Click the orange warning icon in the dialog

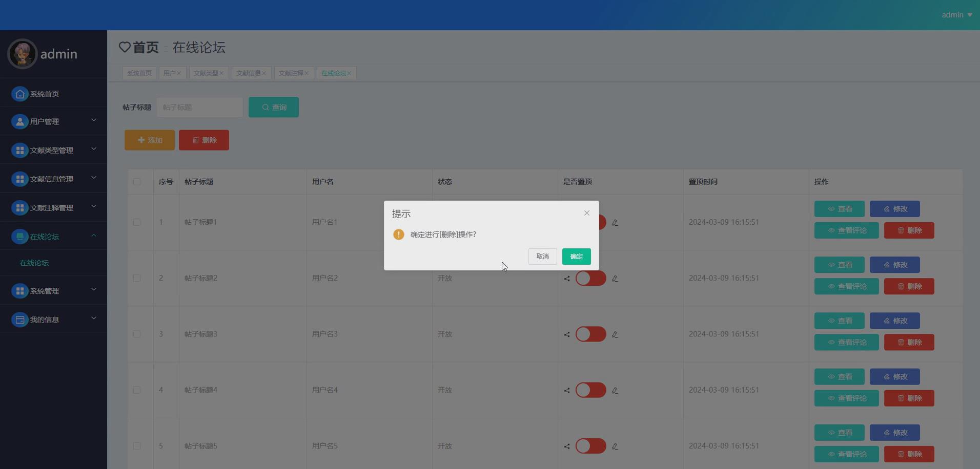coord(399,234)
